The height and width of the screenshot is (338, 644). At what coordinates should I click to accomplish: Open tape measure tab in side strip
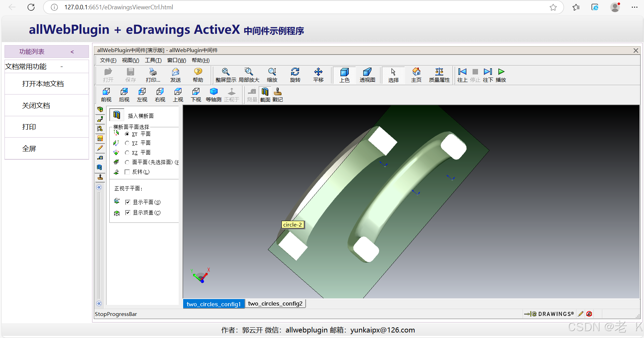(100, 158)
